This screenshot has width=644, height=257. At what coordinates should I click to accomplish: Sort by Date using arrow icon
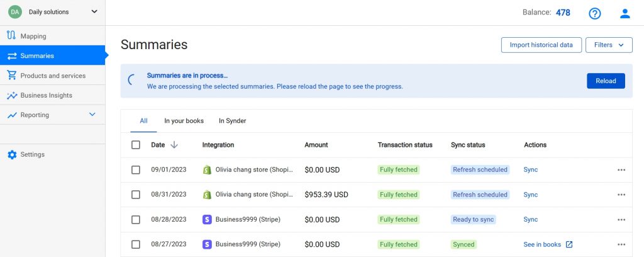click(174, 145)
